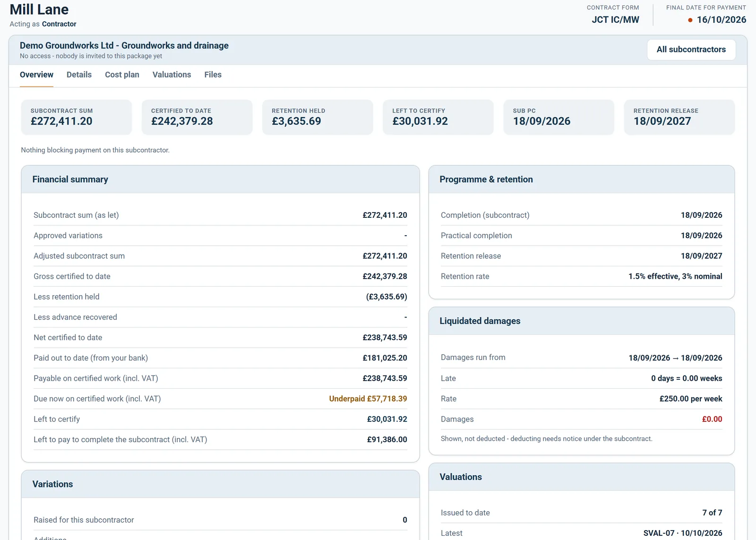Image resolution: width=756 pixels, height=540 pixels.
Task: Click the Raised for this subcontractor row
Action: pos(220,520)
